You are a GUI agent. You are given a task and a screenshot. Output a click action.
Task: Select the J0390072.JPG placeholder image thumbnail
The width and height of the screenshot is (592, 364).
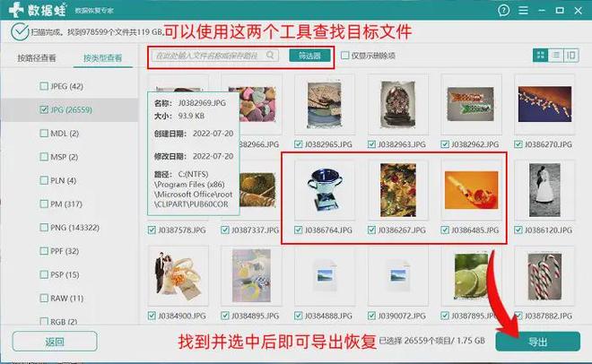click(398, 276)
